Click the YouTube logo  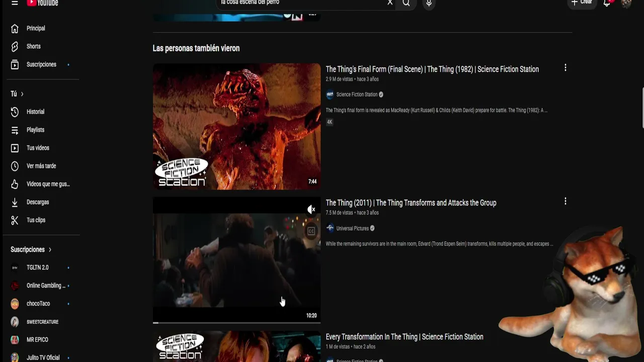[42, 3]
